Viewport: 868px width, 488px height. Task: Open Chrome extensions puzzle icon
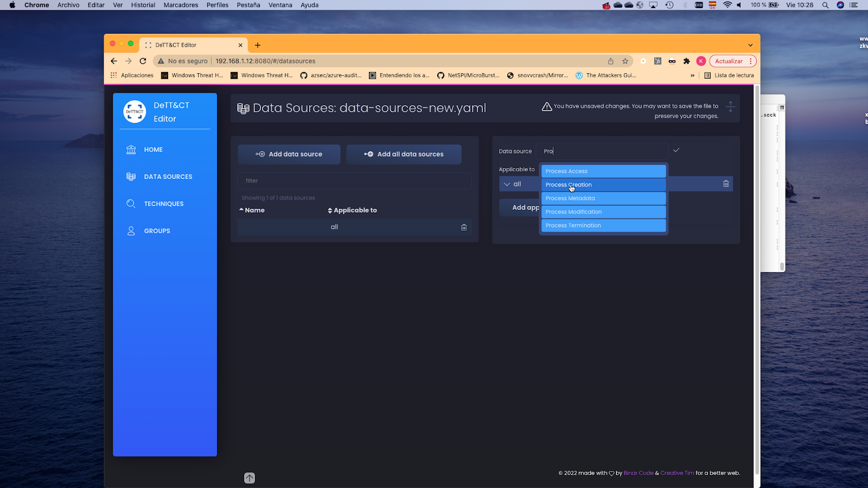tap(686, 61)
